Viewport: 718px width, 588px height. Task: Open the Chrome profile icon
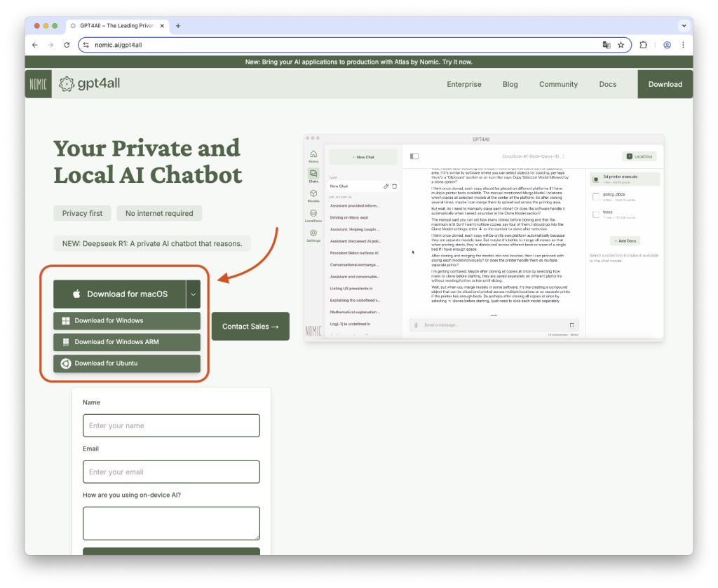pyautogui.click(x=667, y=45)
